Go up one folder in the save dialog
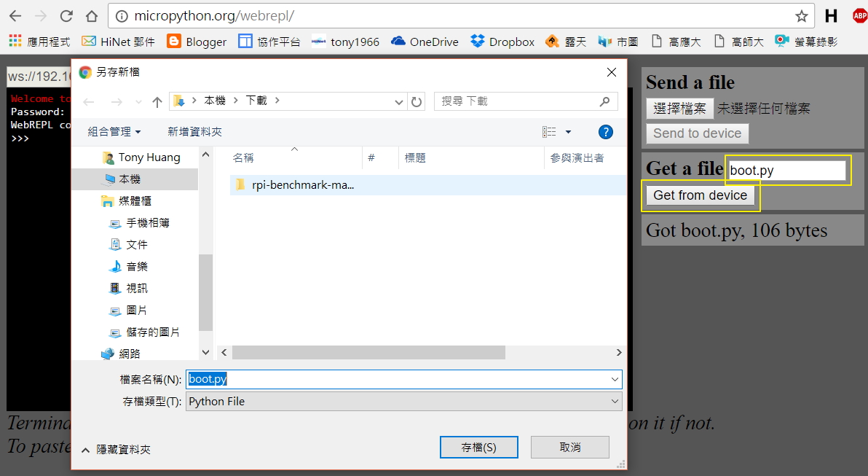Image resolution: width=868 pixels, height=476 pixels. point(157,101)
